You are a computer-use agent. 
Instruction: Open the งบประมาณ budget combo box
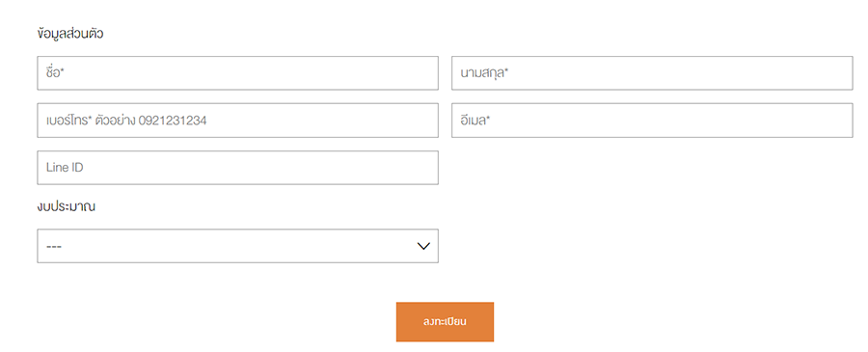(237, 246)
